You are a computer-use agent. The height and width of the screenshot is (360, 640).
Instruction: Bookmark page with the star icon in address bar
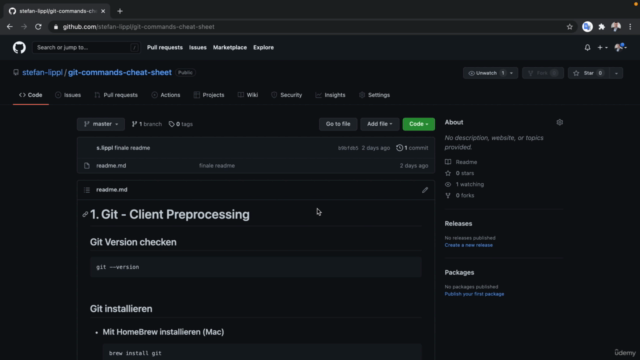(x=569, y=27)
